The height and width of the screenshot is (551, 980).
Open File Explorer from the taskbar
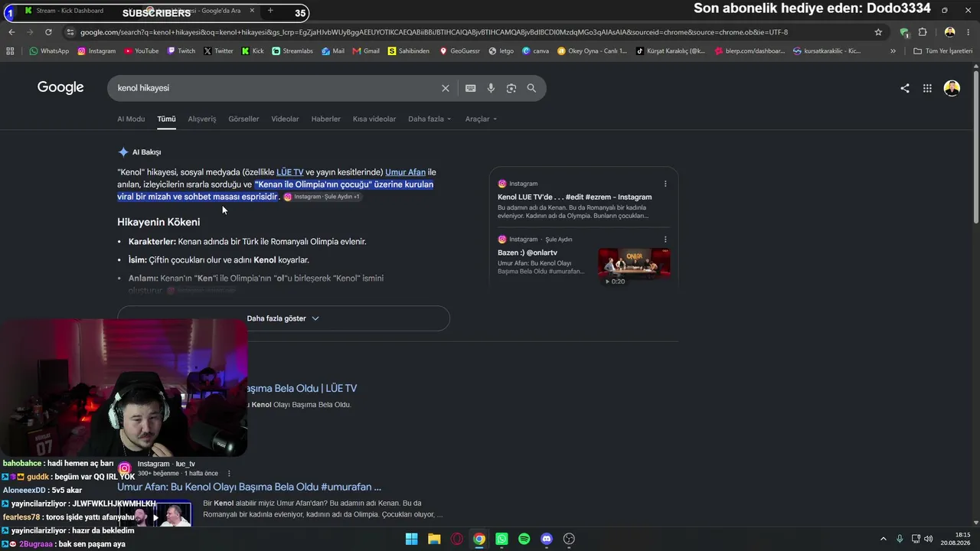pyautogui.click(x=434, y=539)
